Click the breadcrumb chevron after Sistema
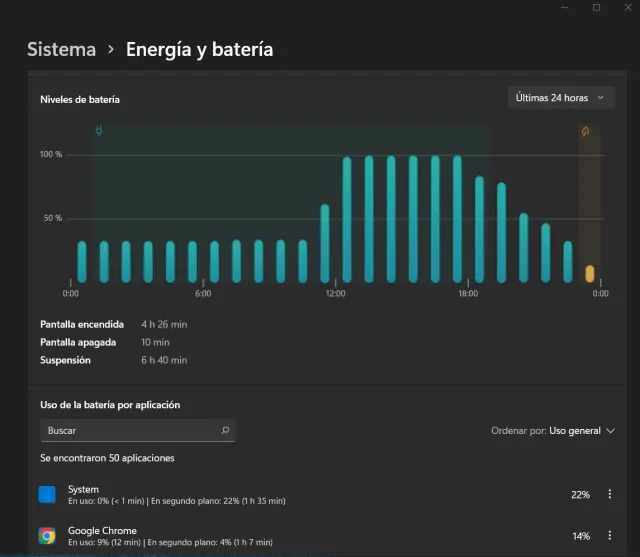 click(x=111, y=49)
